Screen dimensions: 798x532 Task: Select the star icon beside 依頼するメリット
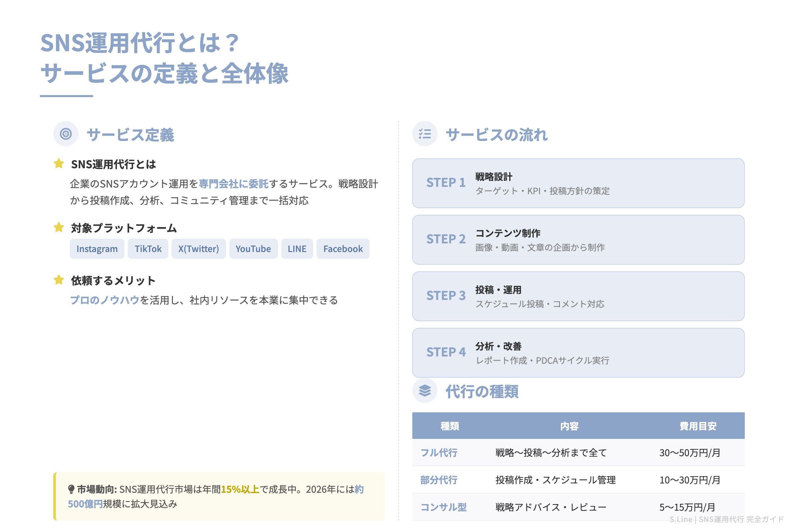59,280
